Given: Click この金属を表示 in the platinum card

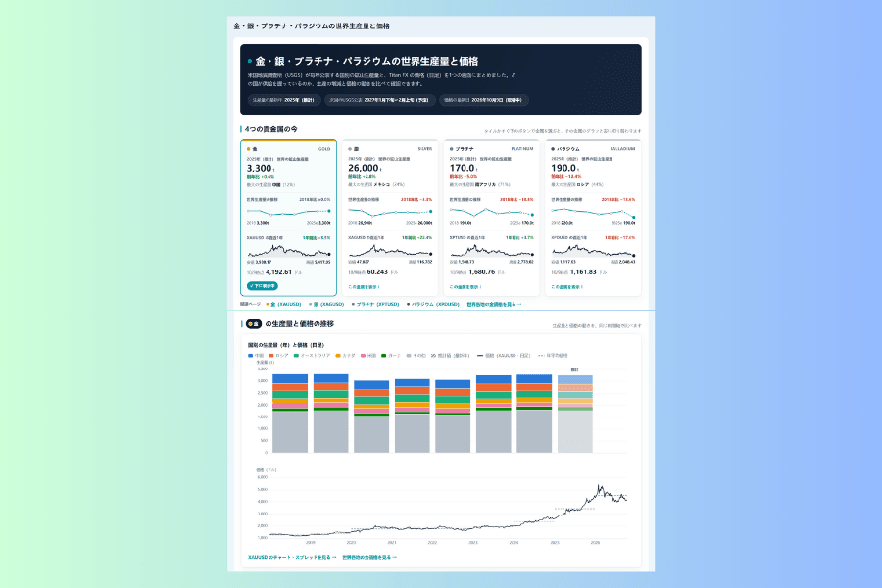Looking at the screenshot, I should point(465,287).
